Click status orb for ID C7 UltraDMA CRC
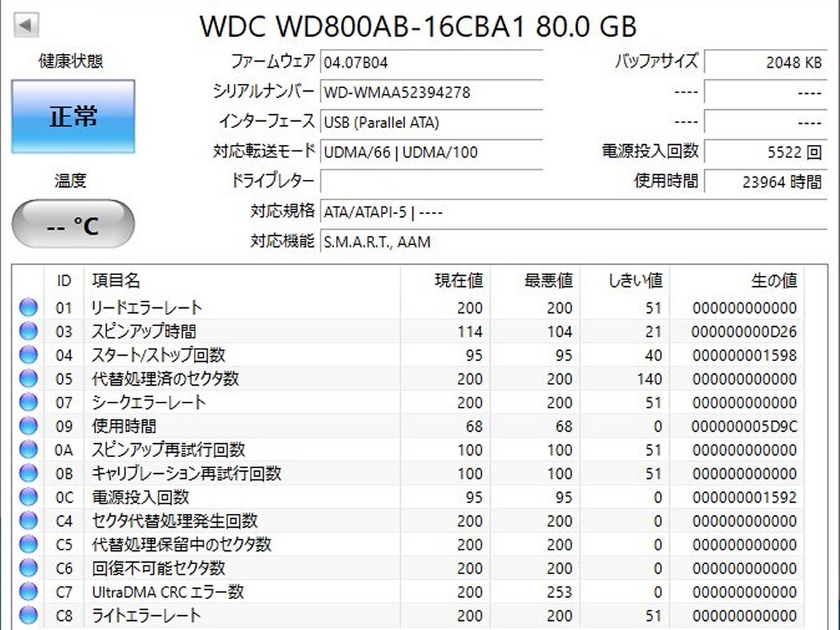 pos(28,592)
